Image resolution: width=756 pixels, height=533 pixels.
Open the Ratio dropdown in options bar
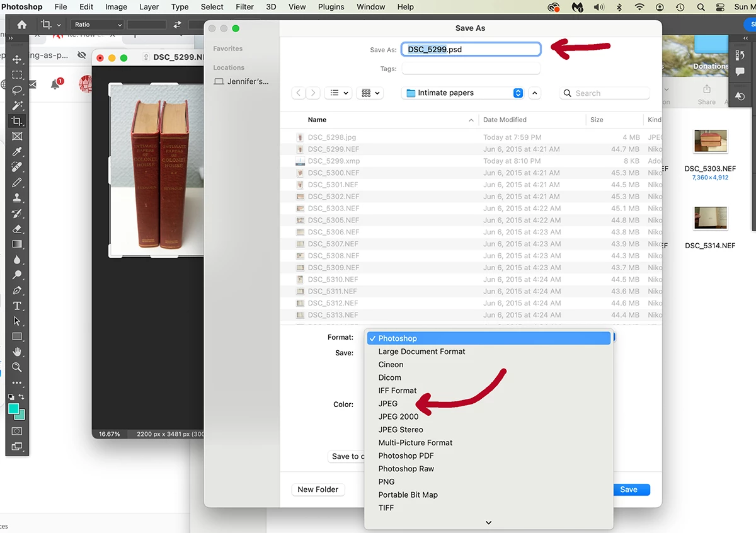pos(98,25)
